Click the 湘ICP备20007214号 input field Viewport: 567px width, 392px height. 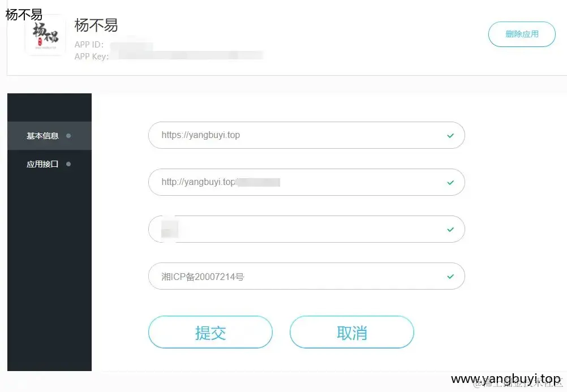coord(306,276)
